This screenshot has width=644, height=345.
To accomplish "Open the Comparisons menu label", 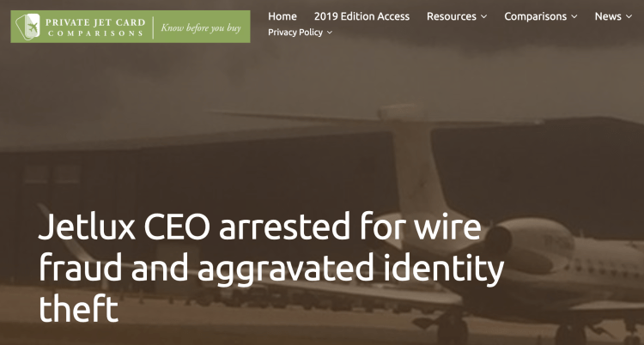I will tap(535, 16).
